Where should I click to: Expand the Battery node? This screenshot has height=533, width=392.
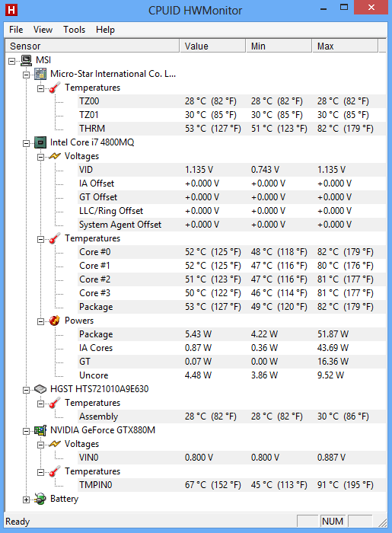[x=26, y=499]
